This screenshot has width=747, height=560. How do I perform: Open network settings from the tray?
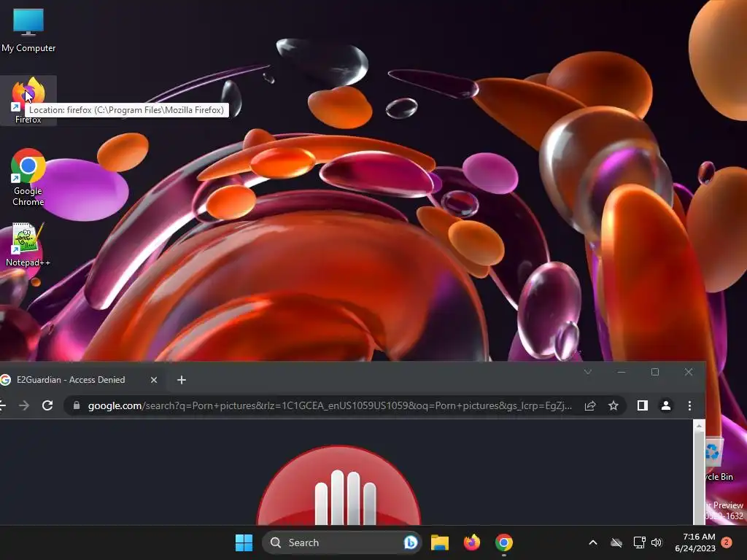point(639,542)
